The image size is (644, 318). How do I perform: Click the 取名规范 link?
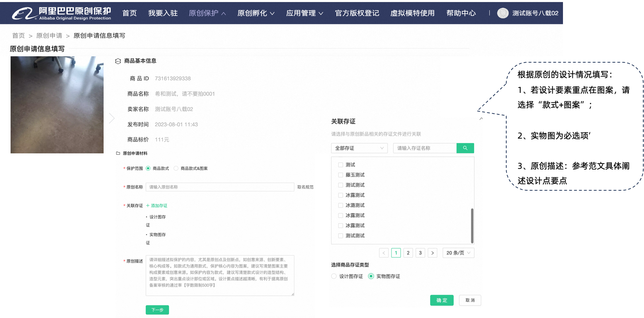pos(305,187)
